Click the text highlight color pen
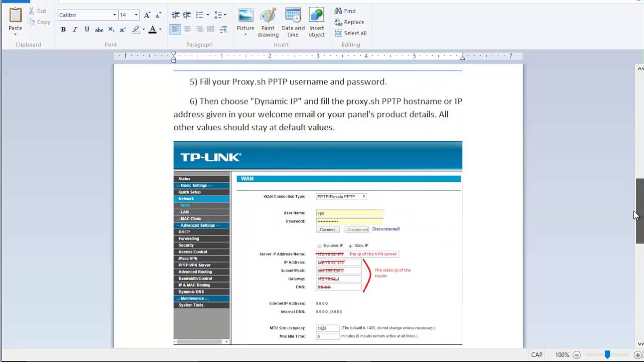 (x=135, y=30)
